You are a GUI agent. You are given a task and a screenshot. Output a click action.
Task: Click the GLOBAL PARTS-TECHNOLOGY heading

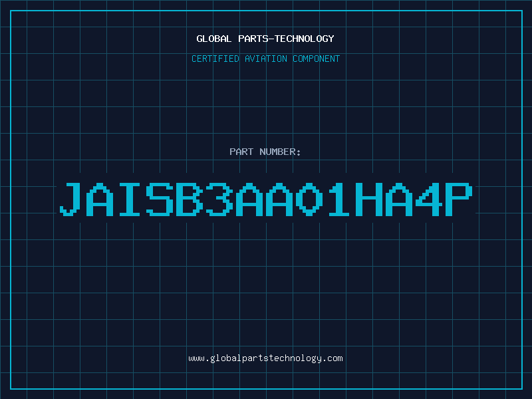coord(265,39)
